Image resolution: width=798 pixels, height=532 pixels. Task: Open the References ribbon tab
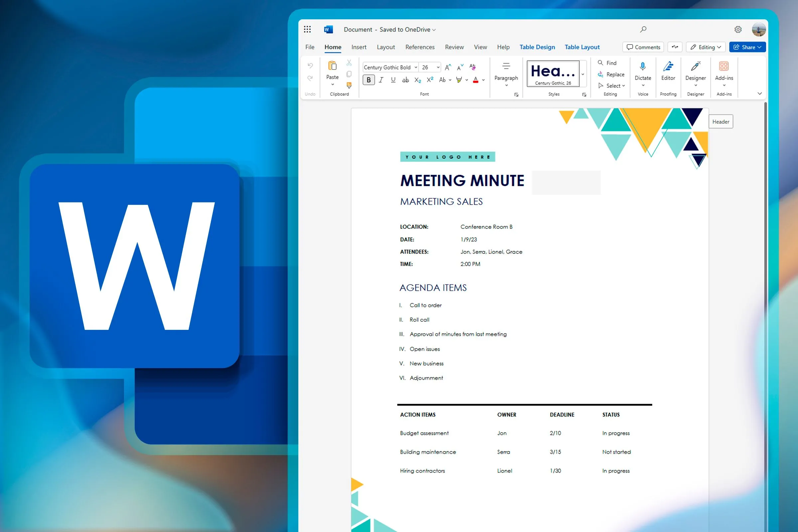coord(420,47)
